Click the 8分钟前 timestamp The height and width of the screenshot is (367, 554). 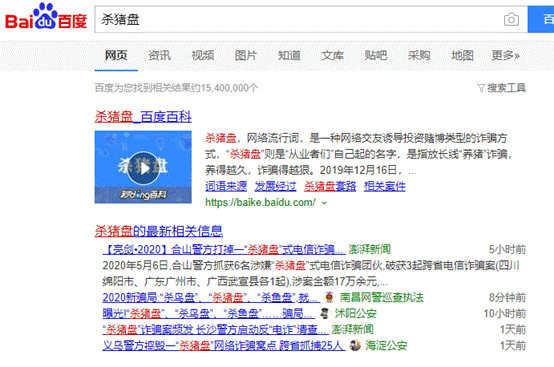point(507,297)
